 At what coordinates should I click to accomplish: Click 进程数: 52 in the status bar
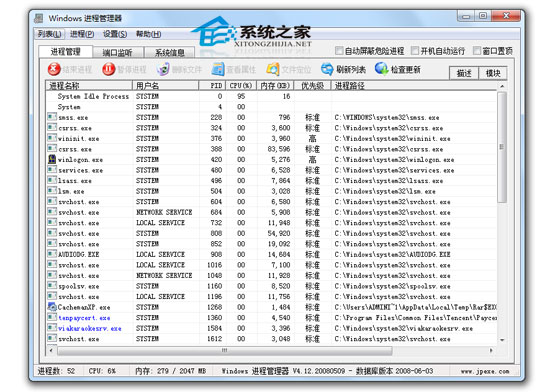coord(56,371)
